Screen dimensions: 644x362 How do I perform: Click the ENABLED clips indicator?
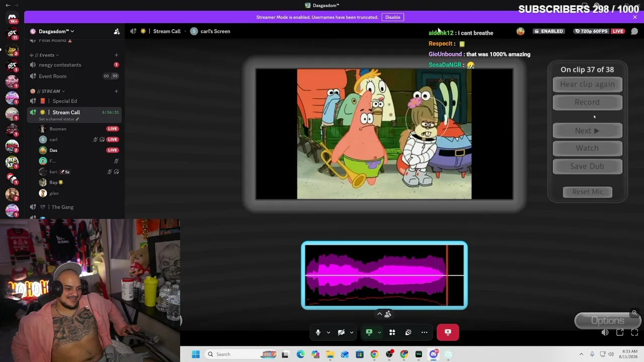click(549, 31)
